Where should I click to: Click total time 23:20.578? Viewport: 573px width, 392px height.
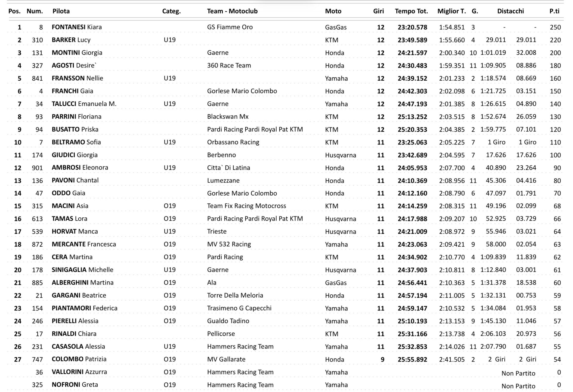(x=412, y=27)
